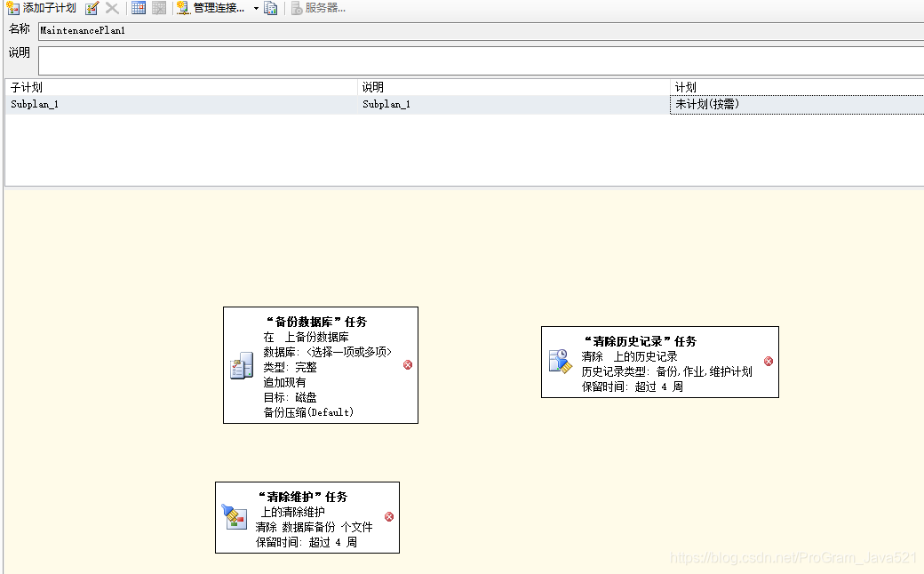Click the subplan schedule calendar icon
Image resolution: width=924 pixels, height=574 pixels.
(139, 8)
